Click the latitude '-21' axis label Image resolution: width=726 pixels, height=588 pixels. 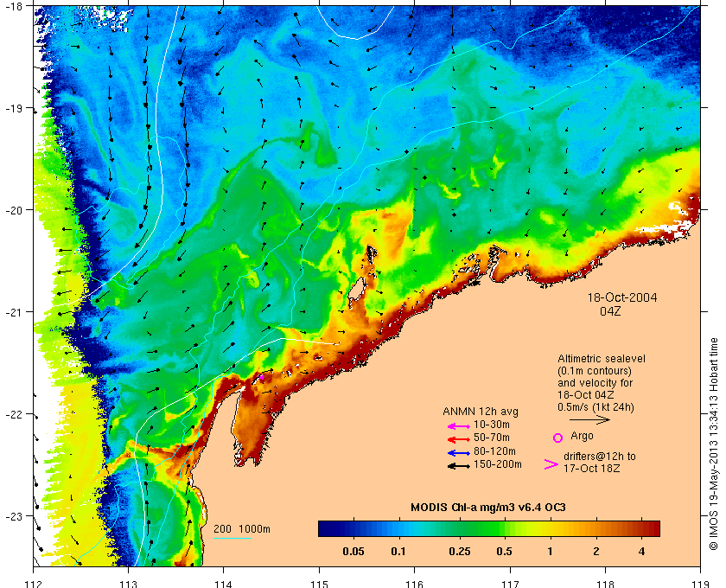(13, 312)
